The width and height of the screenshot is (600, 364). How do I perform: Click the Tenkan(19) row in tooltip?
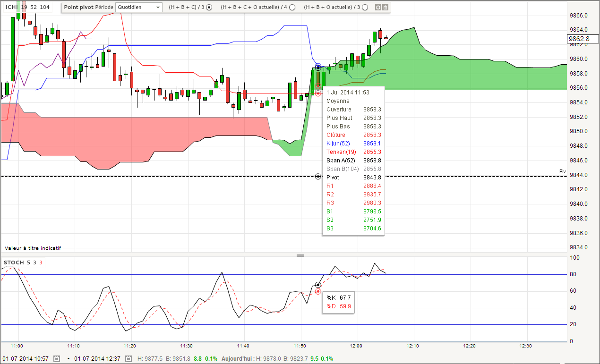click(x=353, y=152)
